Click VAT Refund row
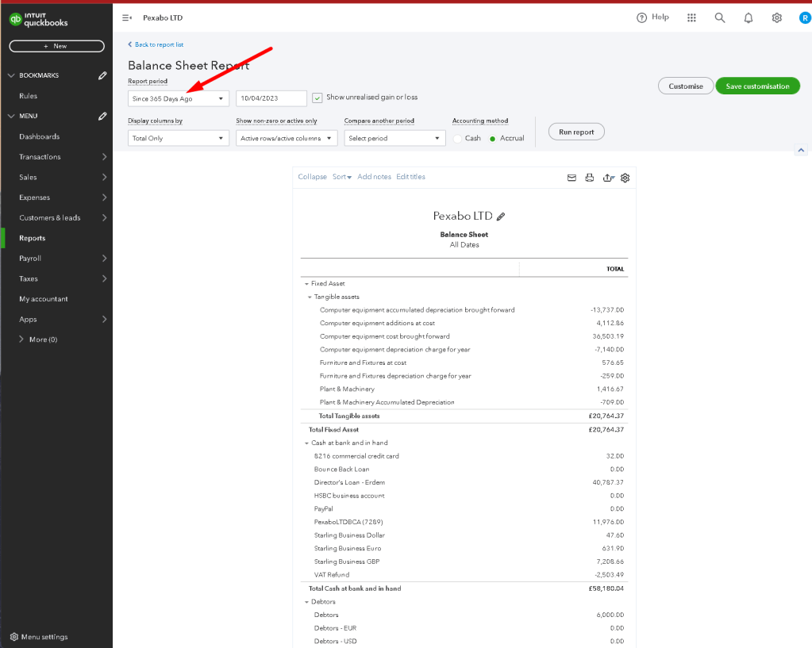This screenshot has width=812, height=648. [x=464, y=575]
